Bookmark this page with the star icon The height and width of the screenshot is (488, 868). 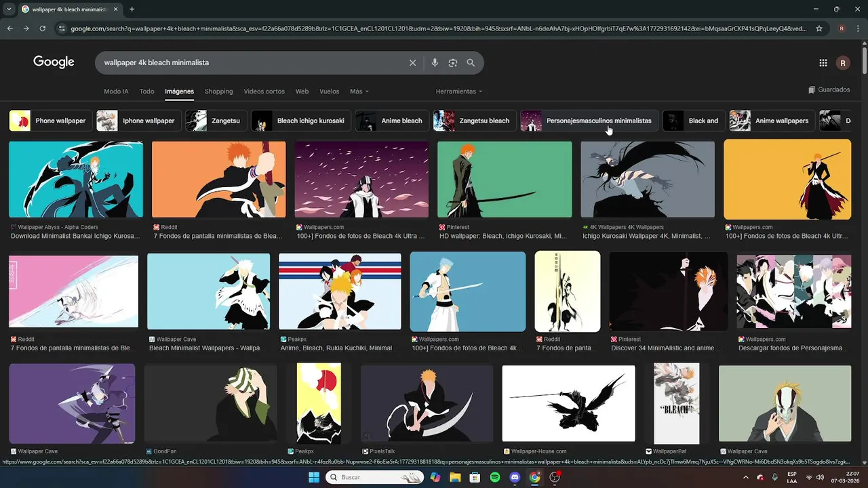819,28
